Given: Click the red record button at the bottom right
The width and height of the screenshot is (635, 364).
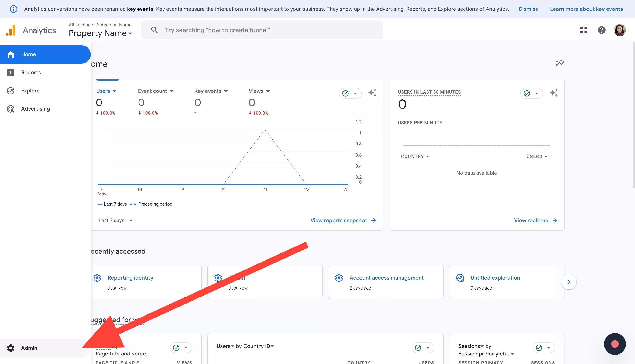Looking at the screenshot, I should 615,344.
